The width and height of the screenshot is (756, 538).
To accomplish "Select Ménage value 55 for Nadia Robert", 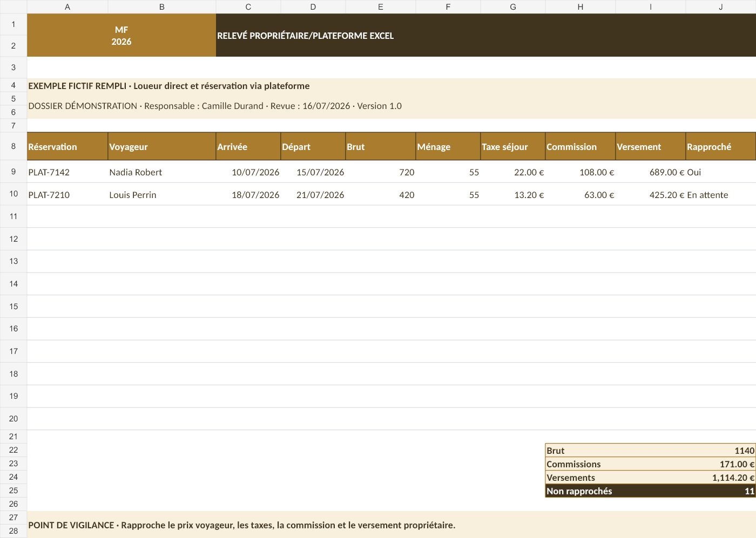I will tap(448, 172).
